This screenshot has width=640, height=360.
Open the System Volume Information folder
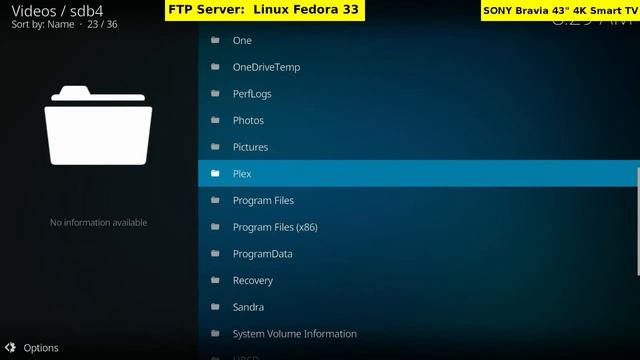(419, 334)
